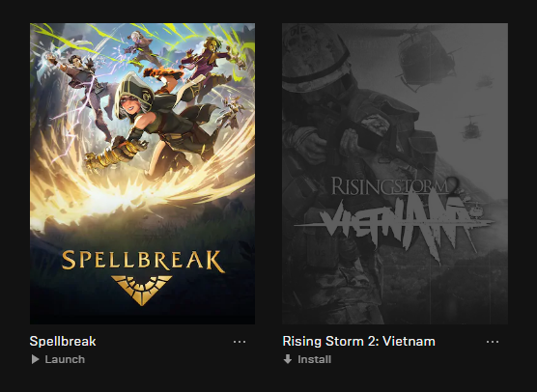Open the Rising Storm 2 greyed cover tile
Viewport: 537px width, 392px height.
coord(395,174)
